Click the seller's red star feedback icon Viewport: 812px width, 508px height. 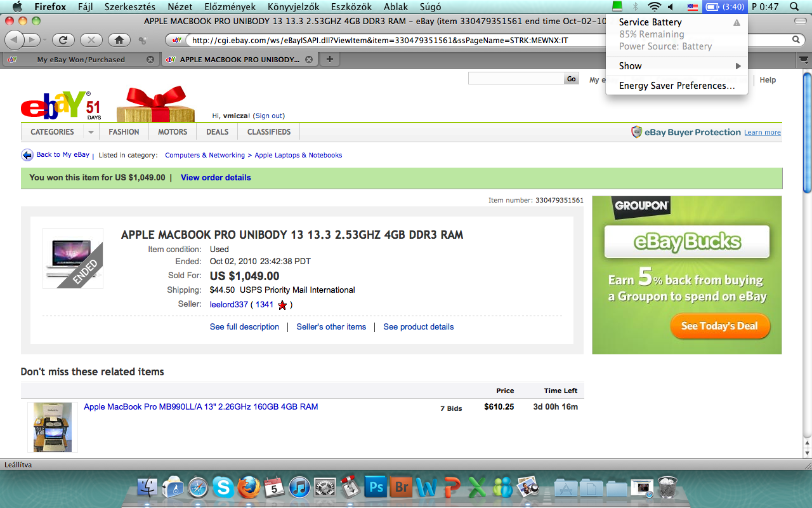(x=282, y=305)
